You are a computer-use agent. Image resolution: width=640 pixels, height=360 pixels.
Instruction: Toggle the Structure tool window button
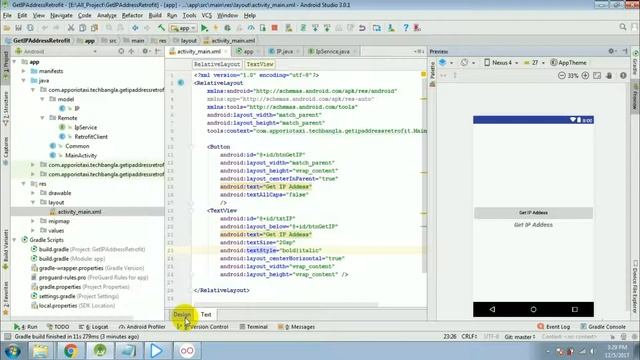pos(6,108)
